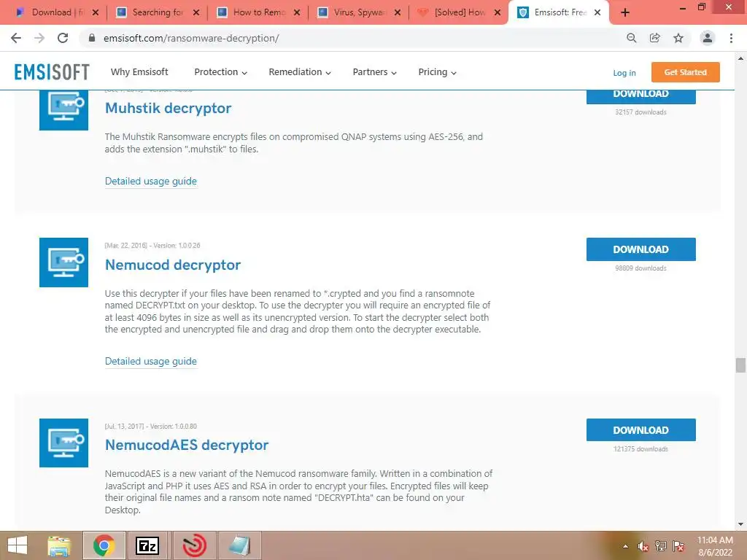
Task: Launch 7-Zip from the taskbar
Action: 147,545
